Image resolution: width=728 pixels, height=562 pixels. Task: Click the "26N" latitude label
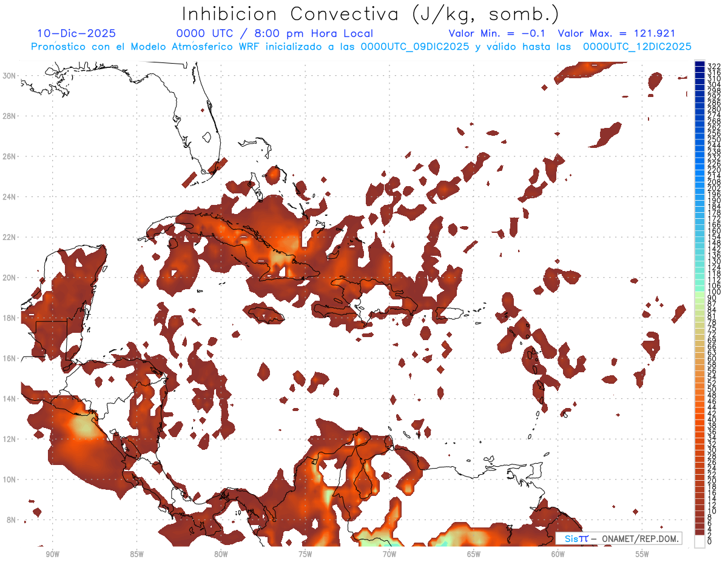(10, 156)
